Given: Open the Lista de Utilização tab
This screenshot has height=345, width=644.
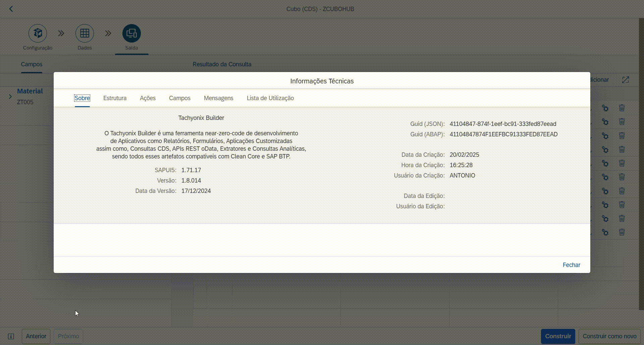Looking at the screenshot, I should tap(270, 98).
